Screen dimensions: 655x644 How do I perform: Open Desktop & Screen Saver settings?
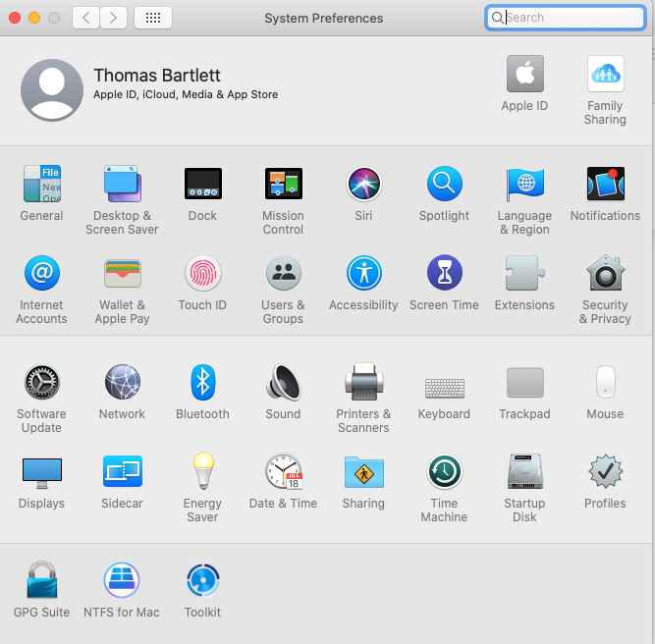coord(123,184)
